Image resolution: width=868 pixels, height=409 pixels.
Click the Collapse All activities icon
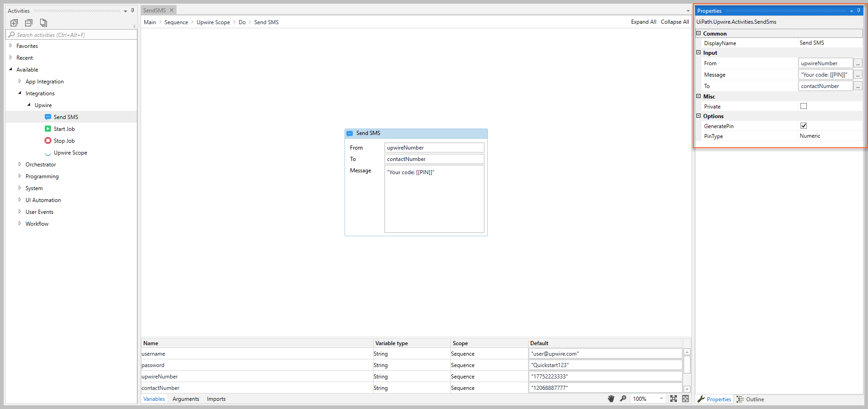29,23
